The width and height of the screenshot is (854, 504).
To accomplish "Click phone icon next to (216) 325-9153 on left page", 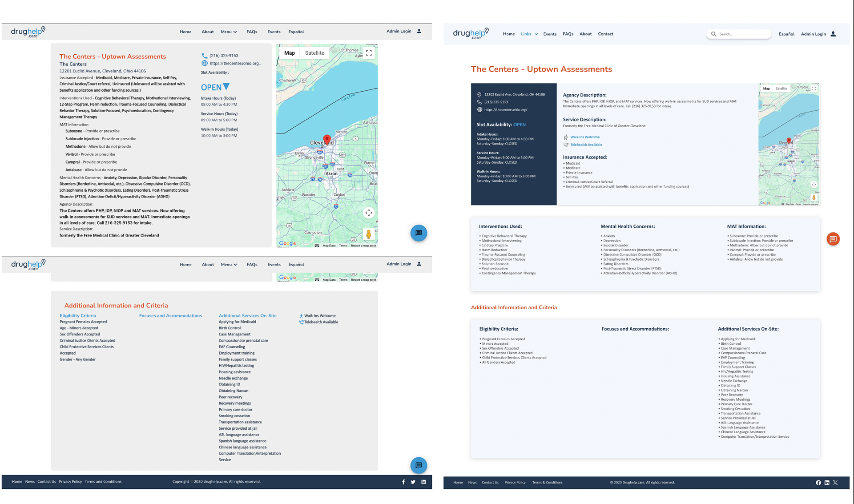I will click(205, 56).
